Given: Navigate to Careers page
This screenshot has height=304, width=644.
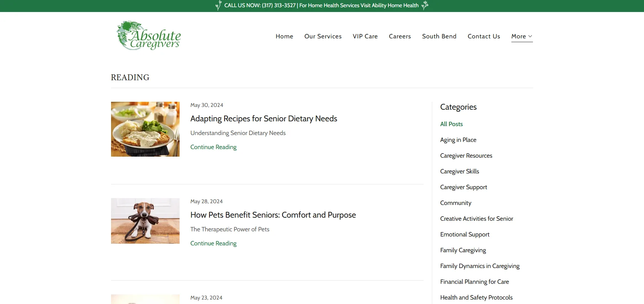Looking at the screenshot, I should click(x=400, y=36).
